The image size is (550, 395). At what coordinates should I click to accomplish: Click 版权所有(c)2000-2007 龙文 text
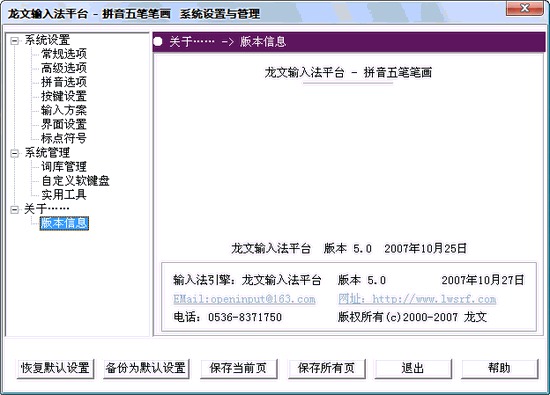[412, 317]
